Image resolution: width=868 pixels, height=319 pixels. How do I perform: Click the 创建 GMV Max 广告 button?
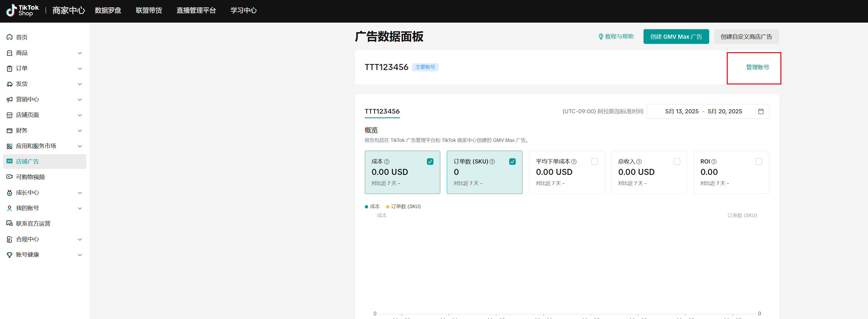tap(676, 37)
